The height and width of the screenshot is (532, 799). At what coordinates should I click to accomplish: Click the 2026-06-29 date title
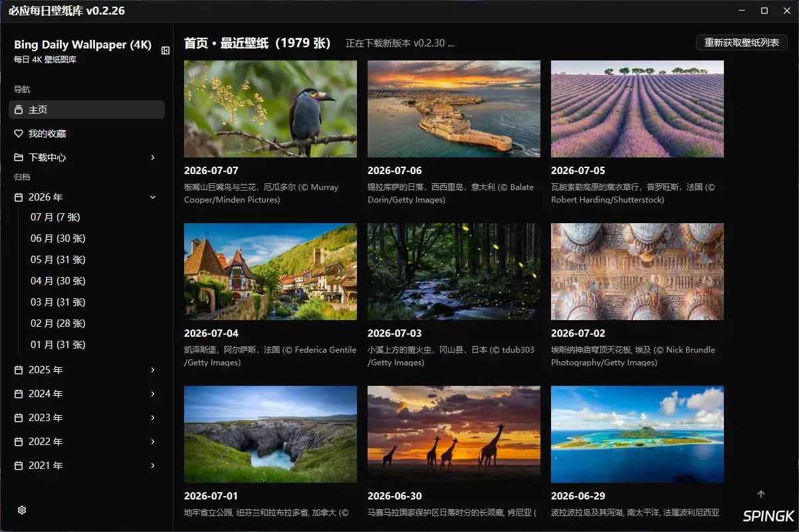click(x=578, y=496)
